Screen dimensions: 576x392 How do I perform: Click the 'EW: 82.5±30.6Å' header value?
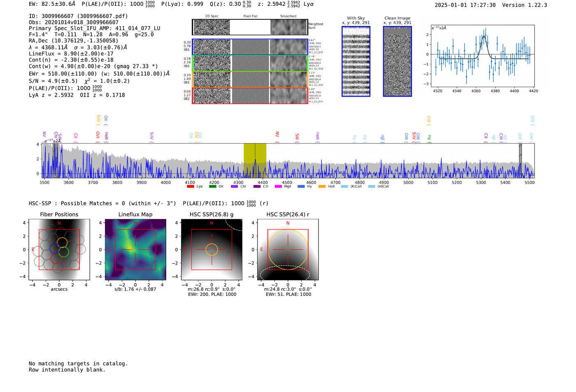tap(52, 4)
